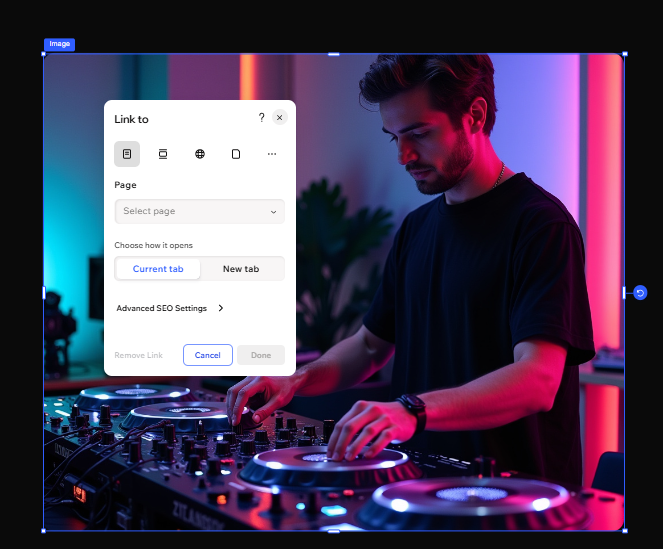This screenshot has width=663, height=549.
Task: Click the Done button
Action: [x=261, y=355]
